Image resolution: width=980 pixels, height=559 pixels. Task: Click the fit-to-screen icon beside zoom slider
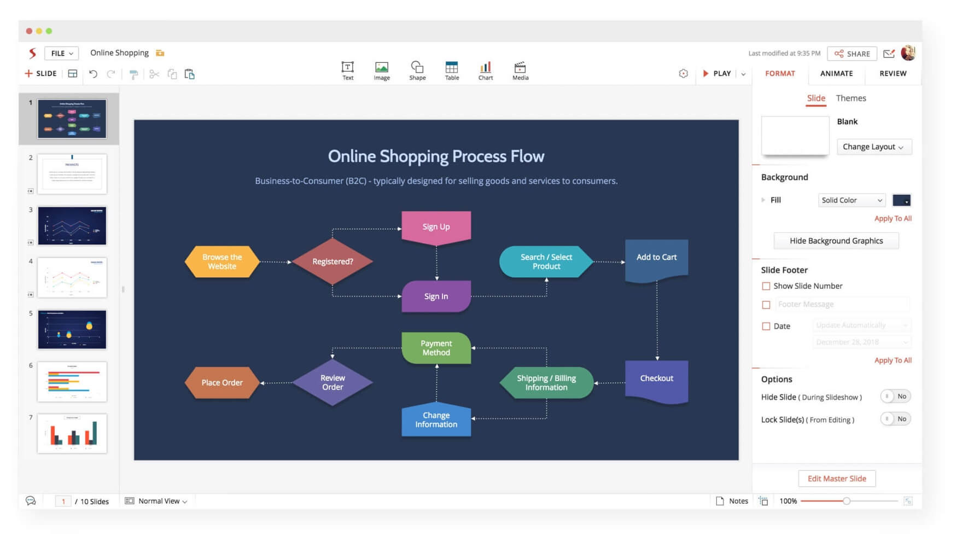coord(908,501)
